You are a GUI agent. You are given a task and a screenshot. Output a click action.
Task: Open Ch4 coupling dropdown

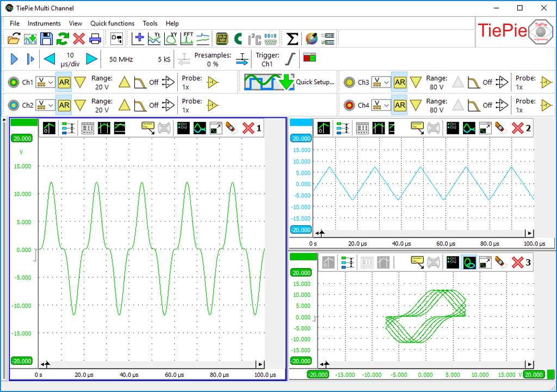point(381,105)
